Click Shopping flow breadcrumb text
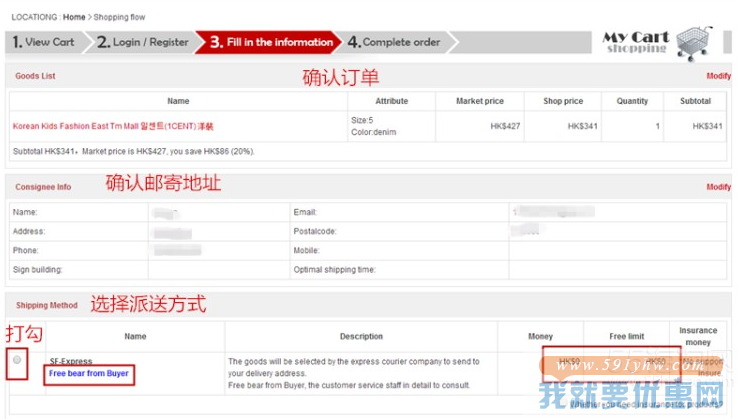This screenshot has height=419, width=738. click(x=120, y=17)
